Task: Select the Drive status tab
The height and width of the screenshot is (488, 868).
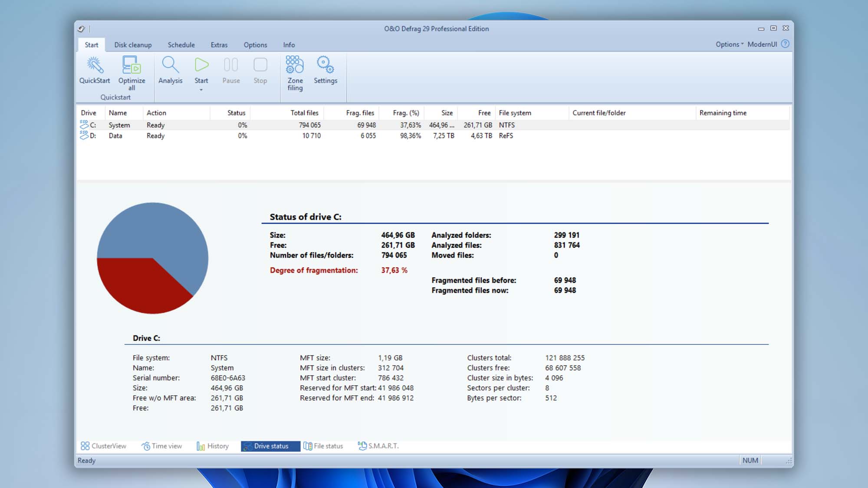Action: (x=270, y=446)
